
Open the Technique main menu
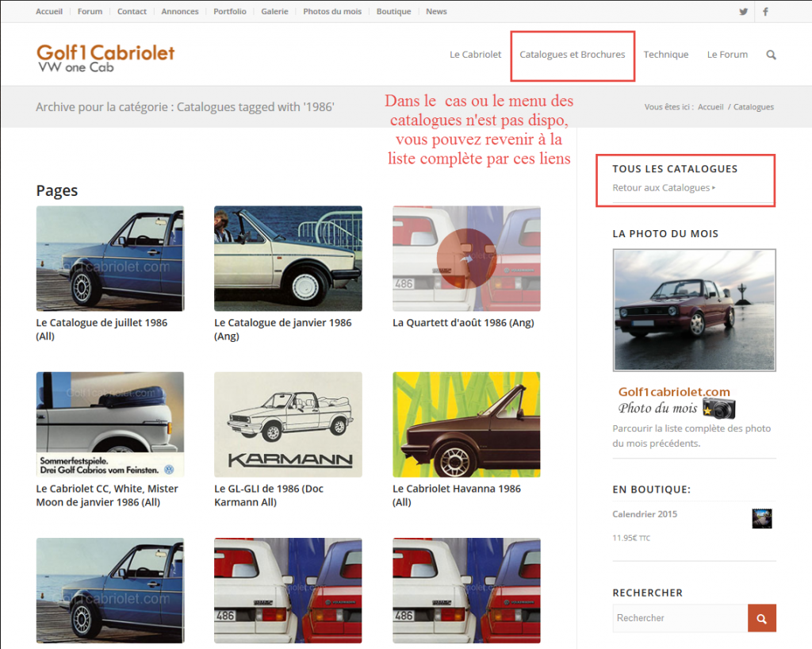point(666,55)
